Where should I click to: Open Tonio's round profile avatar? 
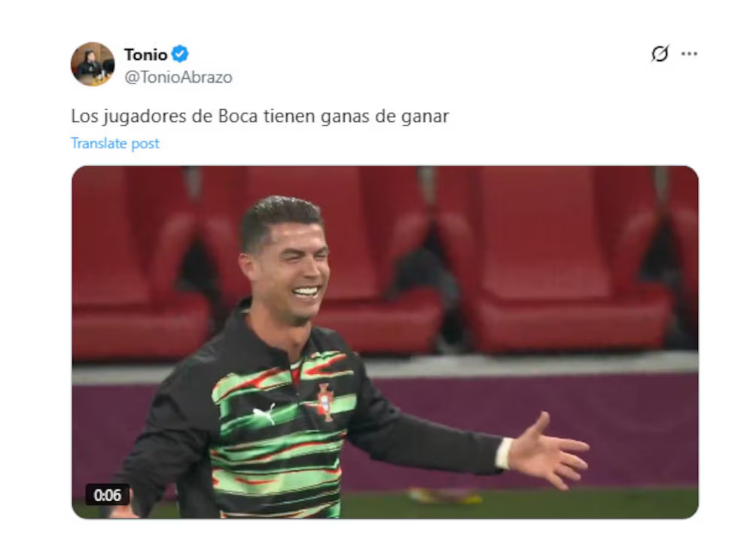pos(93,64)
